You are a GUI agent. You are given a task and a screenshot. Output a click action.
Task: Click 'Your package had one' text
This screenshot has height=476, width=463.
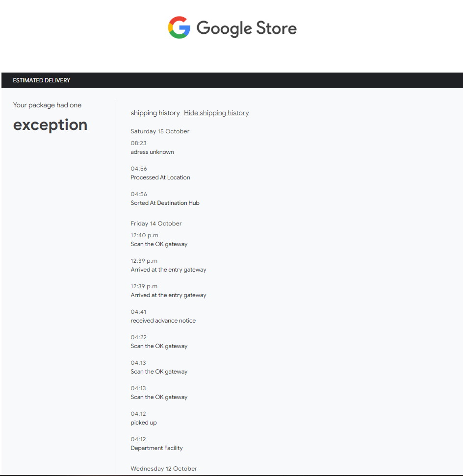(x=47, y=105)
